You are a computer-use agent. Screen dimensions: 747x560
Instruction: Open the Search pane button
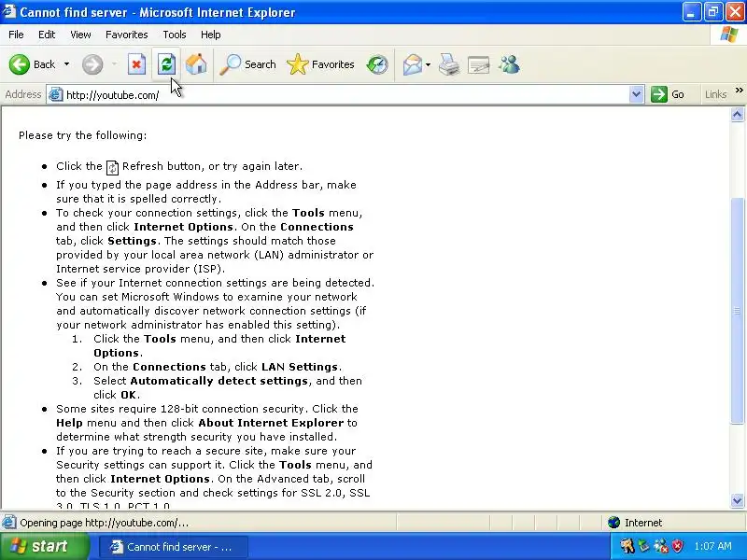click(x=247, y=64)
